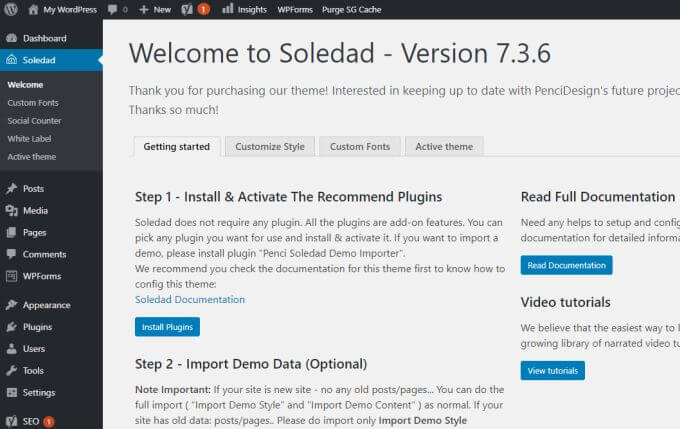The height and width of the screenshot is (429, 680).
Task: Click the Posts pushpin icon in sidebar
Action: click(11, 188)
